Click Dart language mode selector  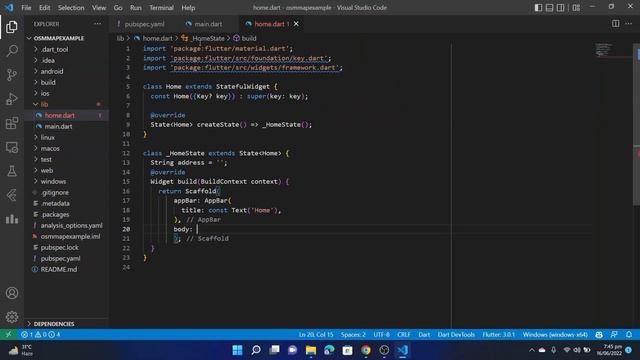pos(424,334)
